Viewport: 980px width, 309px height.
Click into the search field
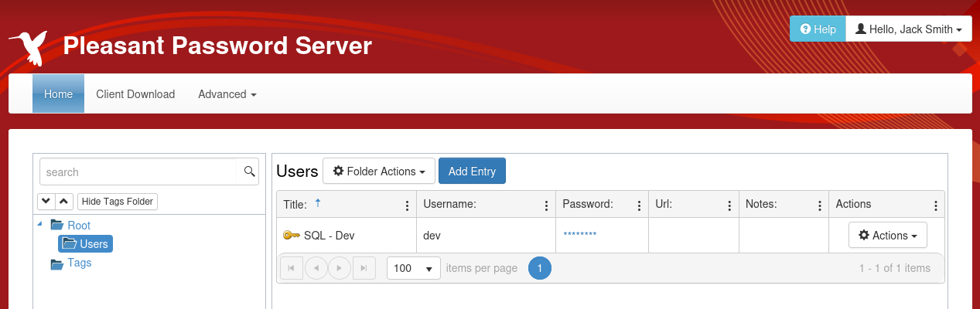click(138, 171)
